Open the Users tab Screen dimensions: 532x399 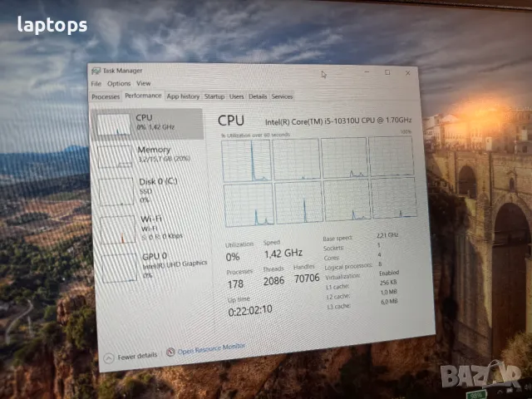click(x=237, y=96)
